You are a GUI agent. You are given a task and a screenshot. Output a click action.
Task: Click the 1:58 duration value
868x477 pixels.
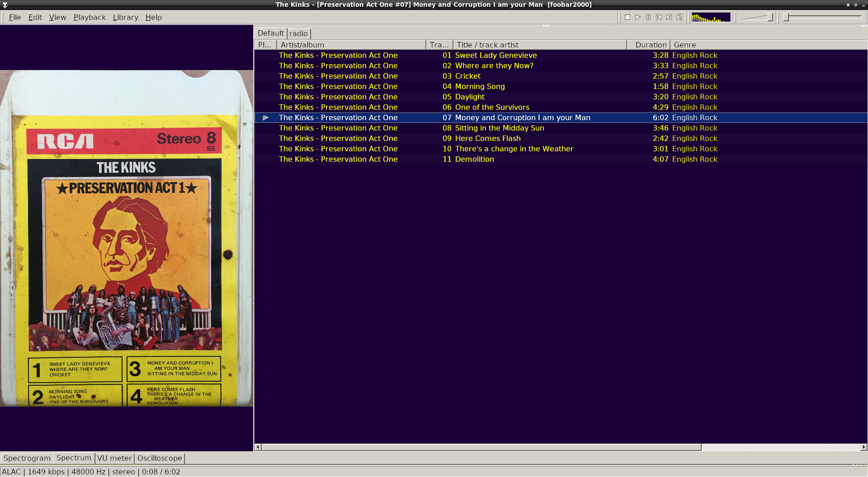(660, 86)
